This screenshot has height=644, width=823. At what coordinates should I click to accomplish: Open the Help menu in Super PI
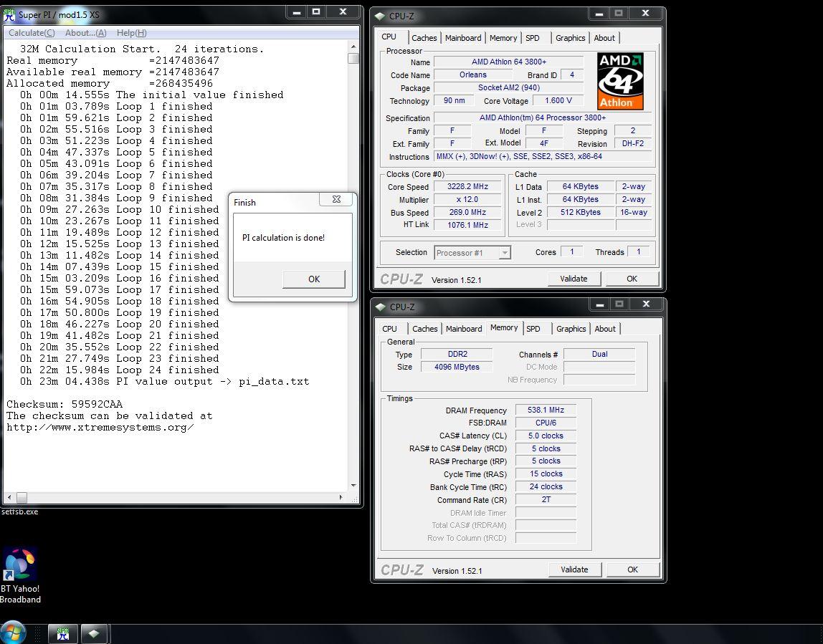[131, 33]
